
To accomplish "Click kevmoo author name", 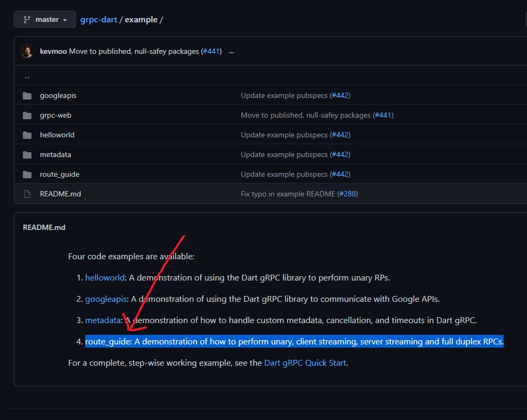I will point(53,51).
